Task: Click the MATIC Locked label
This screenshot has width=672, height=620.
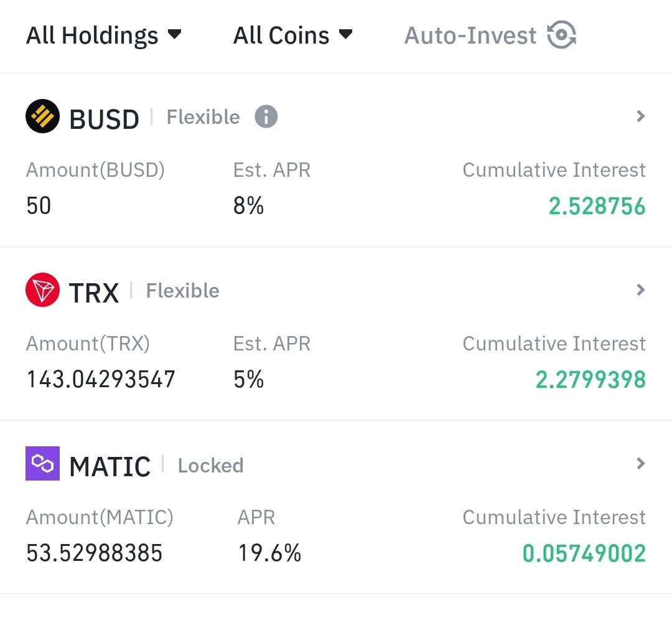Action: [210, 466]
